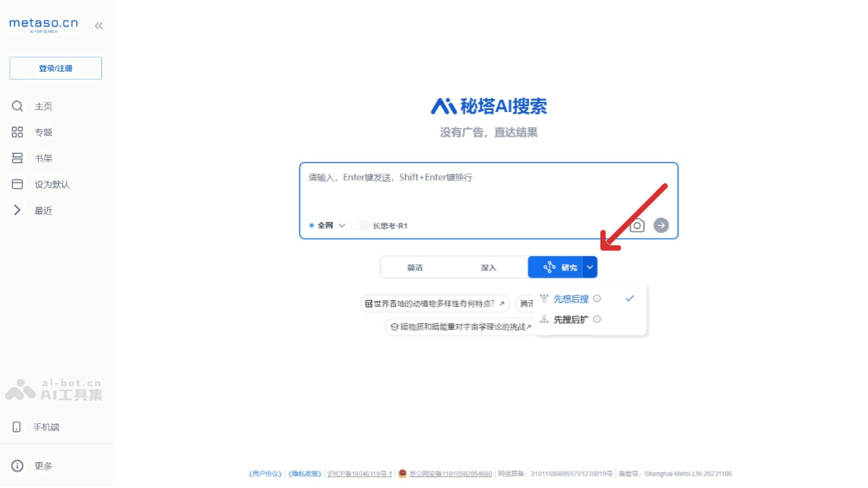Image resolution: width=868 pixels, height=488 pixels.
Task: Open the 研究 mode dropdown chevron
Action: (x=590, y=267)
